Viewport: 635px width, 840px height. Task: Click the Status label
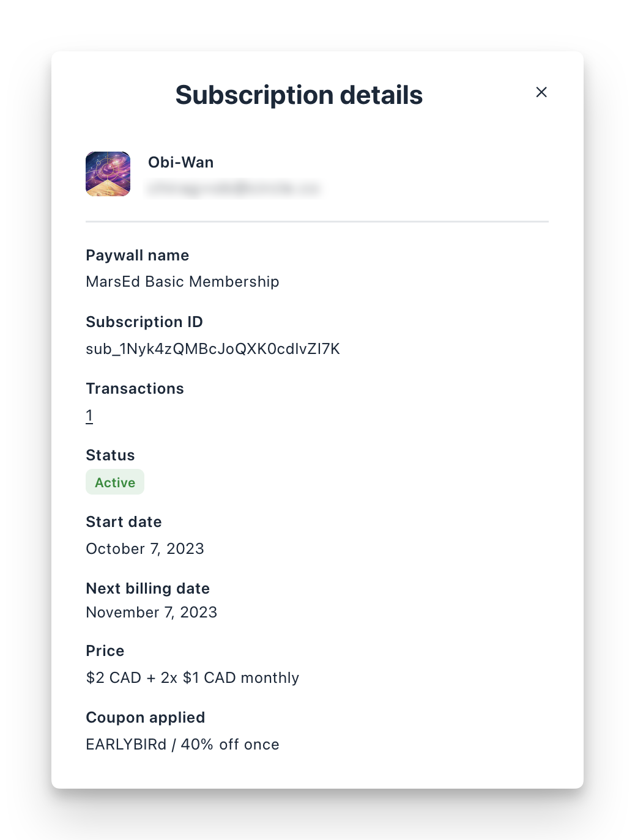pos(110,455)
